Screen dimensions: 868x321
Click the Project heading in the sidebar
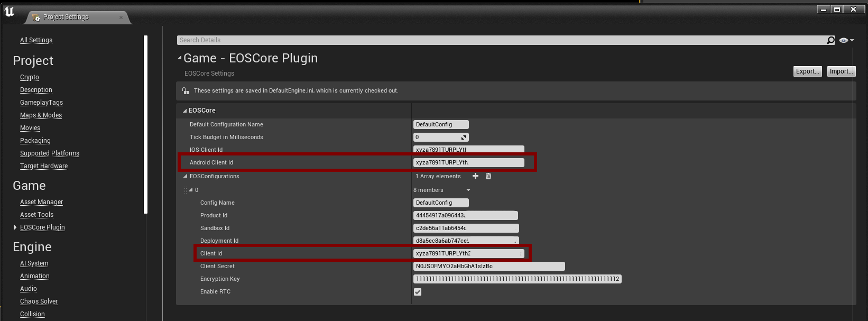pos(33,61)
